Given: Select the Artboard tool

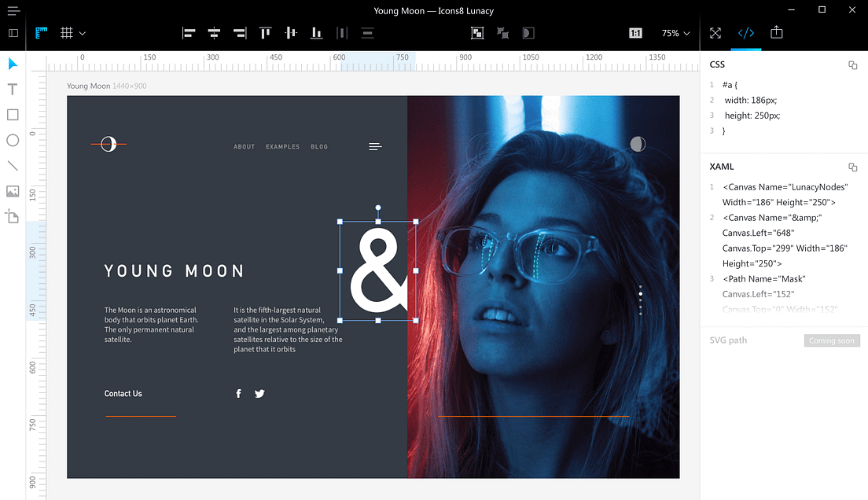Looking at the screenshot, I should pos(12,216).
